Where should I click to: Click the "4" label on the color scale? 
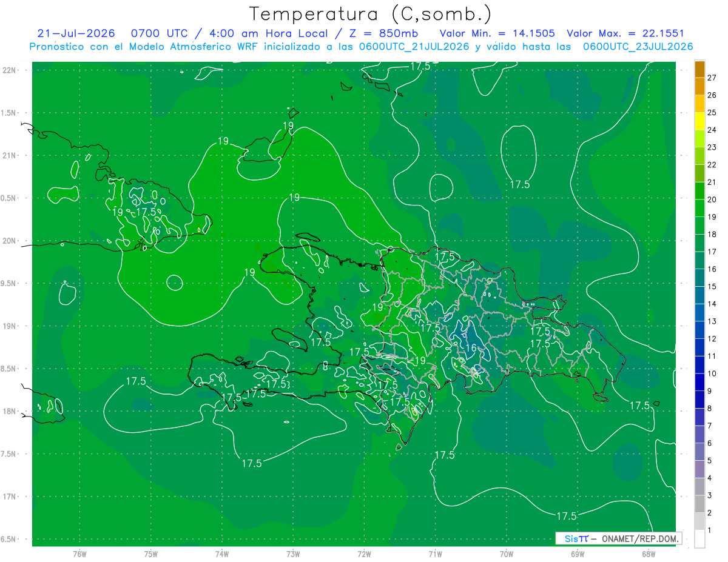(710, 478)
